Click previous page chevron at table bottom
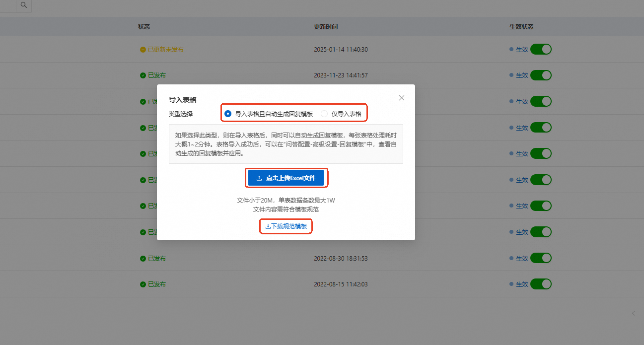Image resolution: width=644 pixels, height=345 pixels. pos(633,313)
